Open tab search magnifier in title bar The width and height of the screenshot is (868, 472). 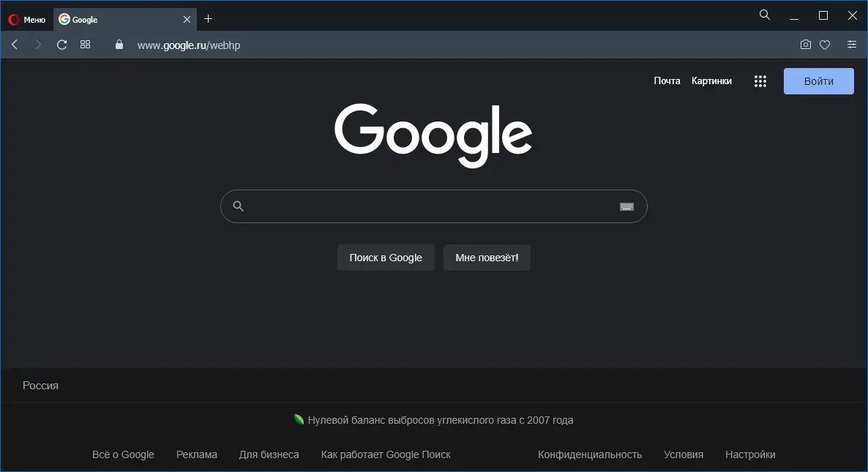765,15
